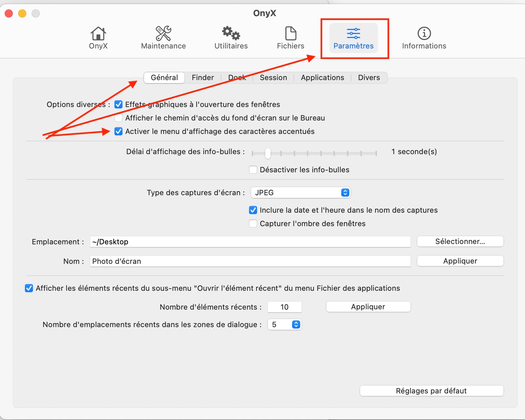Select the Paramètres sliders icon
Viewport: 525px width, 420px height.
(353, 34)
